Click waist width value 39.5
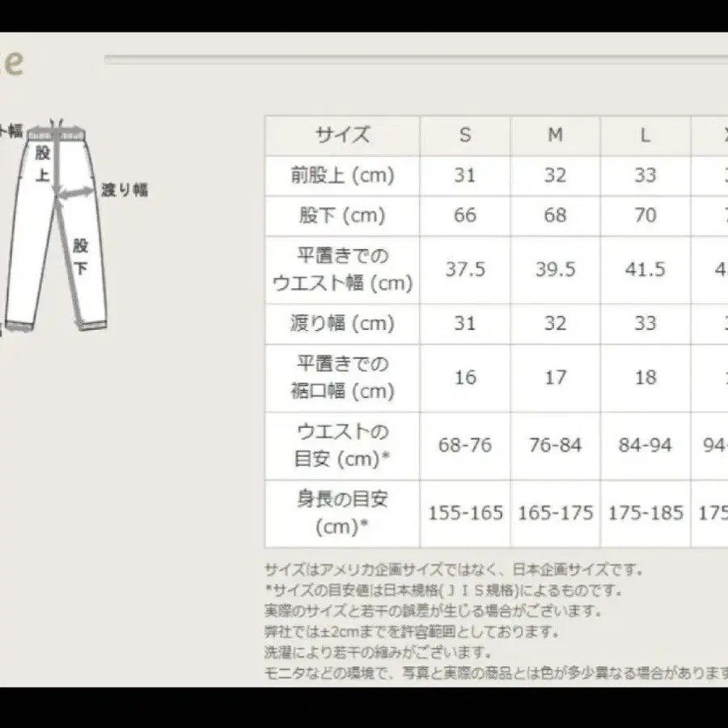 point(555,269)
